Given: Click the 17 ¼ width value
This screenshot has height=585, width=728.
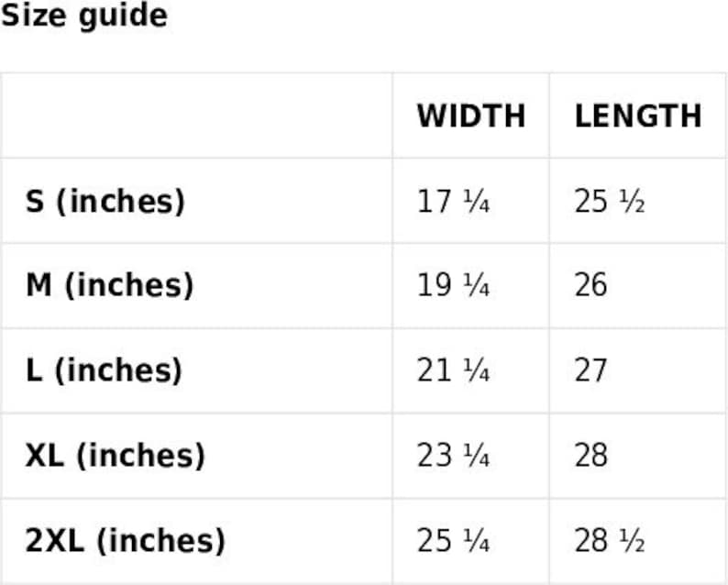Looking at the screenshot, I should [453, 201].
